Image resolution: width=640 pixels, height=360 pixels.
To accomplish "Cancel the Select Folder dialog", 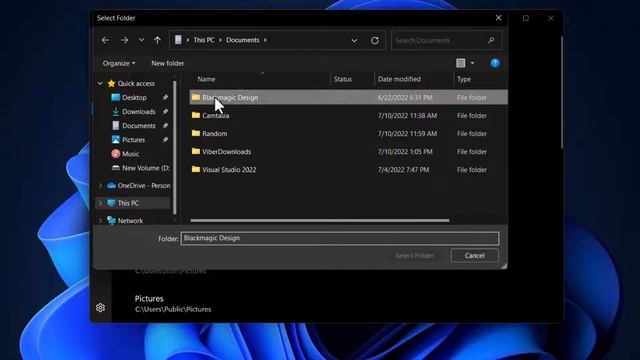I will [x=474, y=256].
